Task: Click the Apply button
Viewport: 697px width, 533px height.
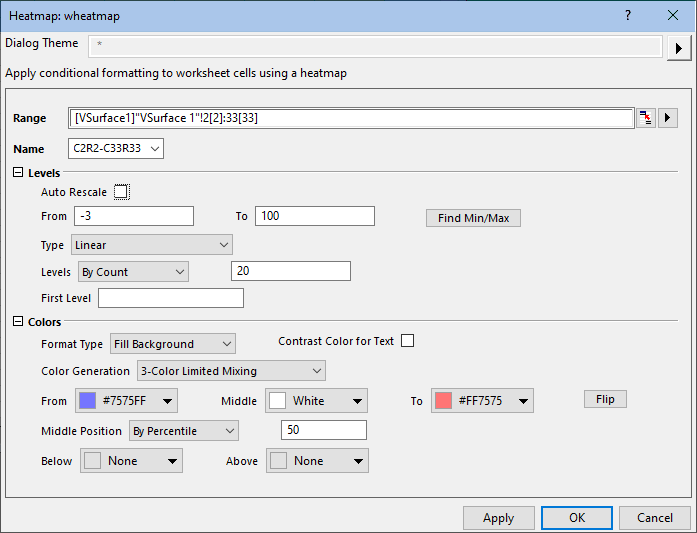Action: [498, 518]
